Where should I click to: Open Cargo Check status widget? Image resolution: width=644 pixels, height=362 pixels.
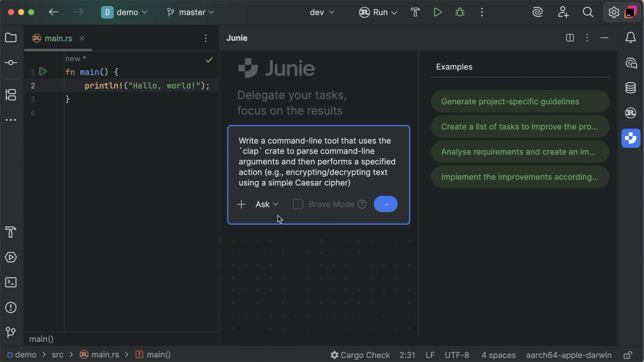click(x=360, y=355)
